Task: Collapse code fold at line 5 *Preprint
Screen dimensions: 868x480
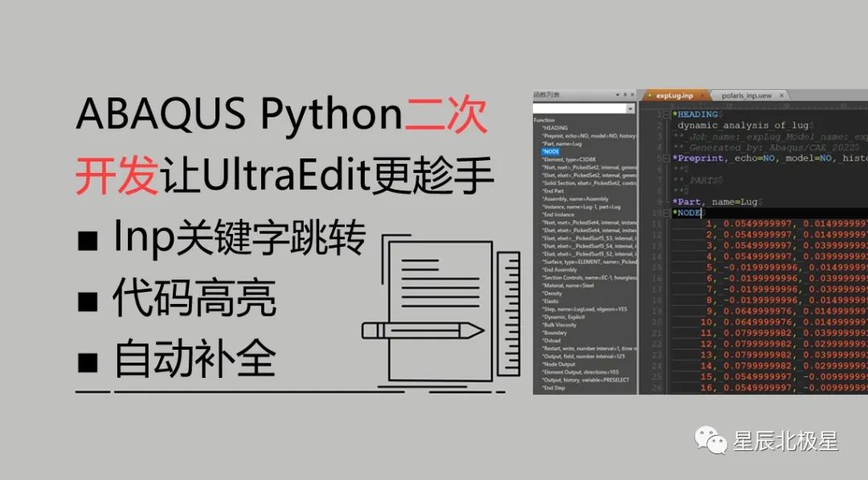Action: (x=666, y=158)
